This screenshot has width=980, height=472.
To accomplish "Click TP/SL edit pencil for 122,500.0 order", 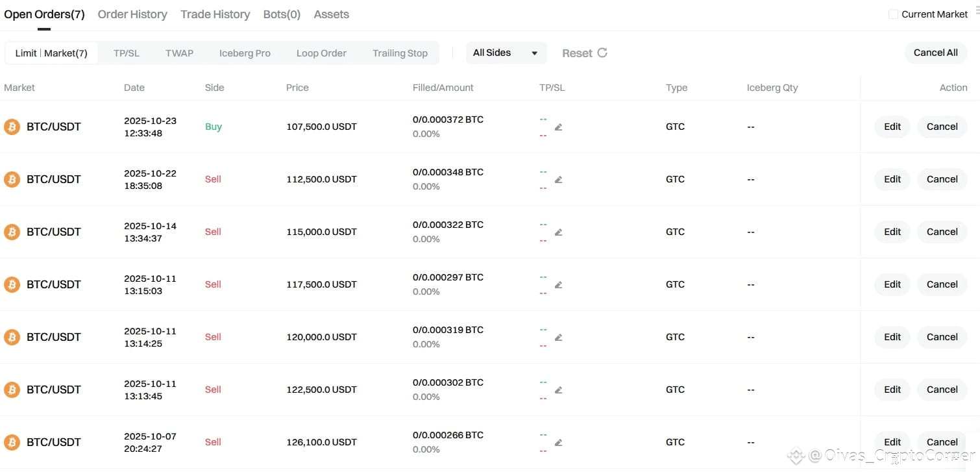I will [558, 390].
